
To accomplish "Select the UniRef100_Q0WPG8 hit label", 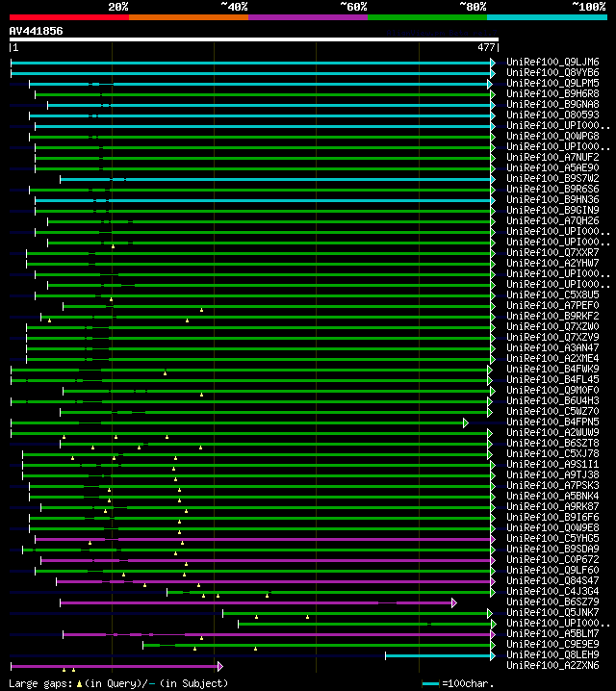I will 552,136.
